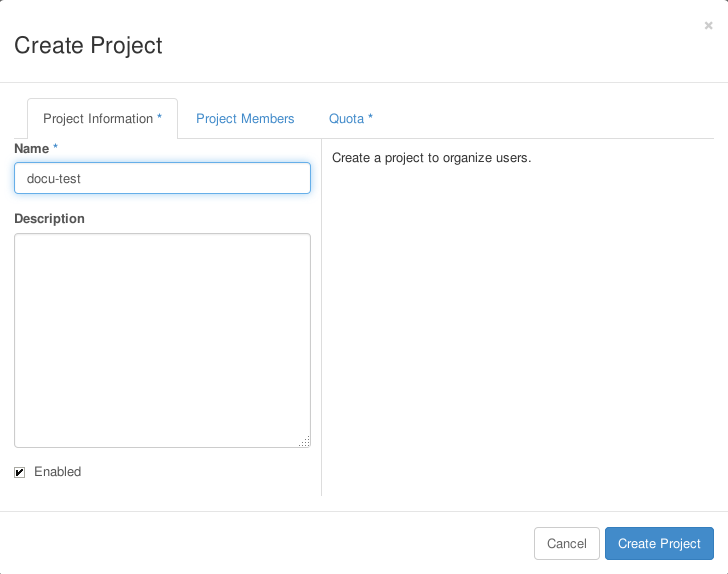Click the 'Create a project to organize users' text
728x574 pixels.
coord(431,158)
